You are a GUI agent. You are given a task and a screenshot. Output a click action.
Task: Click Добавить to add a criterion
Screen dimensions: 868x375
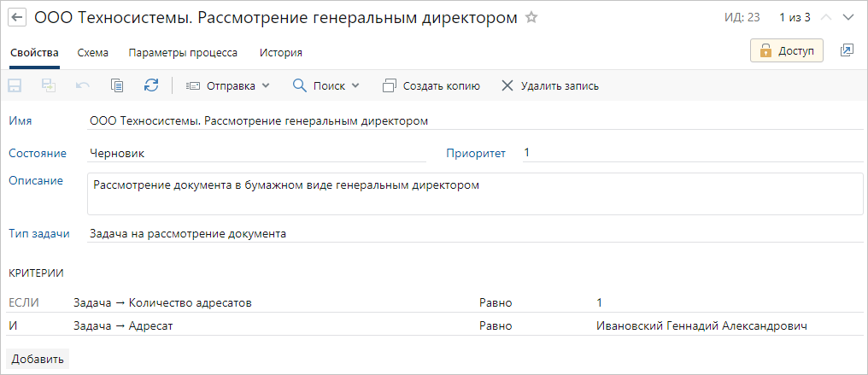coord(38,359)
